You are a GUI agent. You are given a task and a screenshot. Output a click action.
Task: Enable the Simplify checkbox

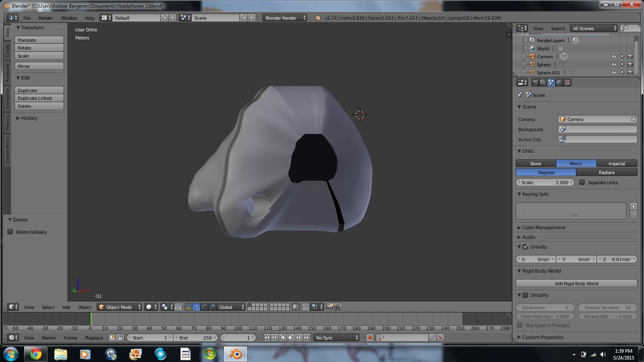coord(525,295)
